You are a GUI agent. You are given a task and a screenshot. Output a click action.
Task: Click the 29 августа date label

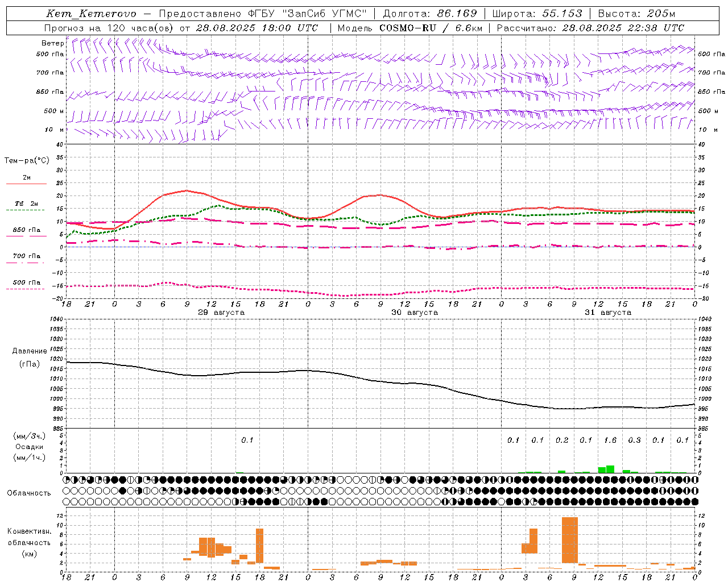221,313
